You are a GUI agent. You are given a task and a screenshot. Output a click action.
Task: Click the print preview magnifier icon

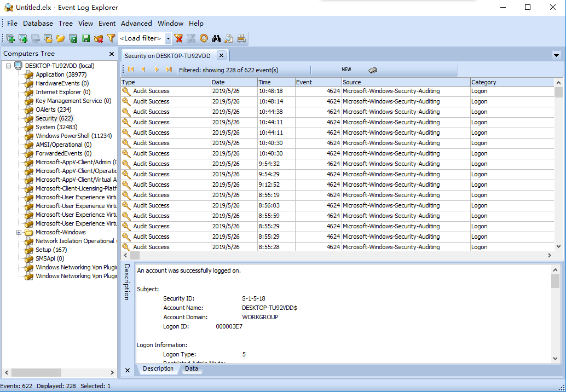click(x=229, y=38)
